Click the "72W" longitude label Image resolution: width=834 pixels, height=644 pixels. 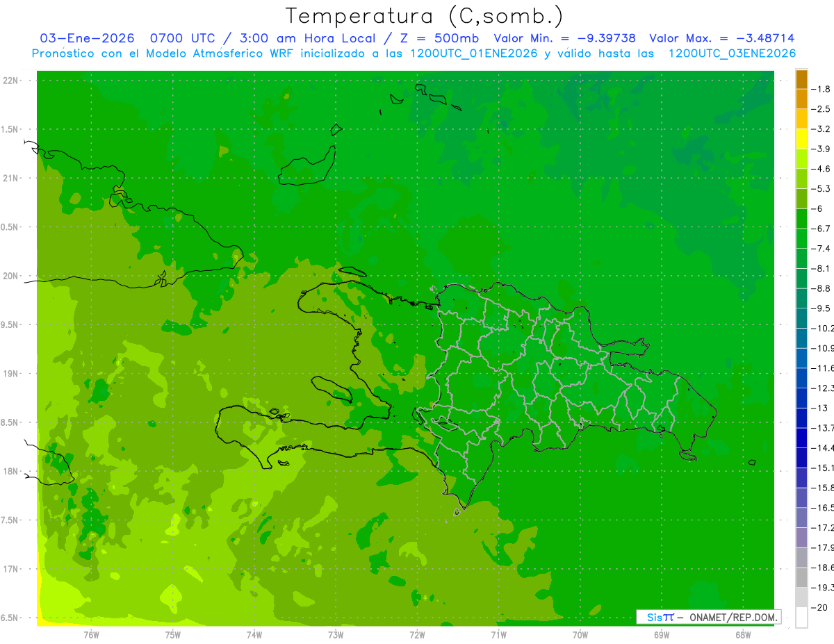417,634
